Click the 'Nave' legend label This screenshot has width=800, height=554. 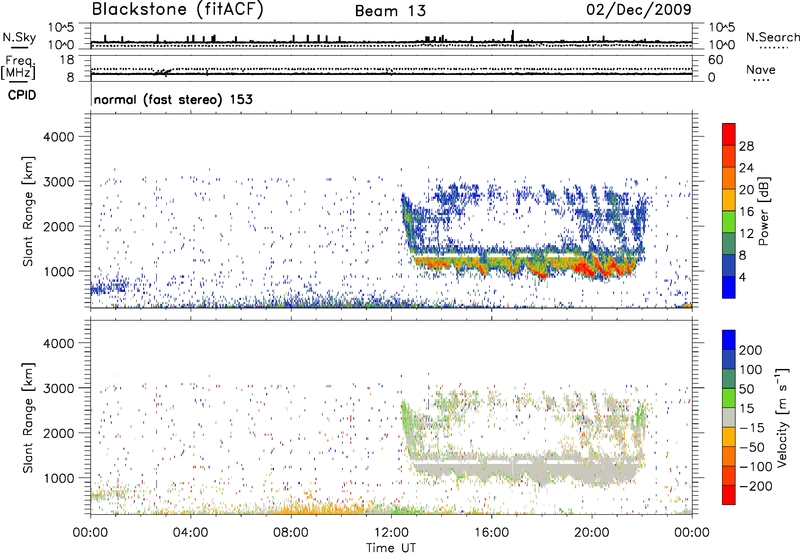(761, 70)
